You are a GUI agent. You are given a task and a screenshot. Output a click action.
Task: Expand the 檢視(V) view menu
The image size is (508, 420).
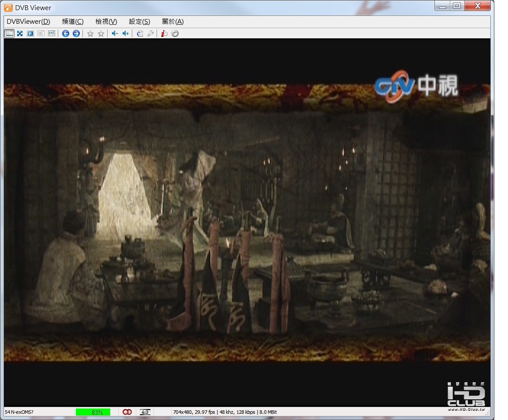click(106, 22)
